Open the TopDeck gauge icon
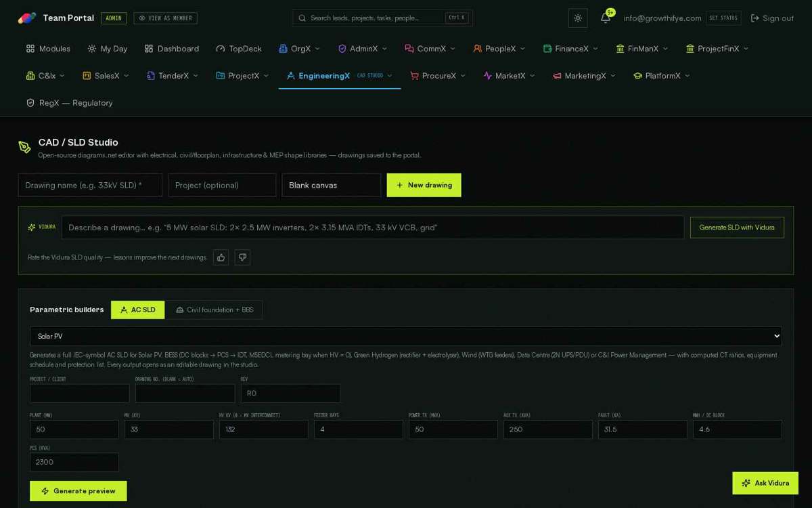812x508 pixels. [221, 49]
